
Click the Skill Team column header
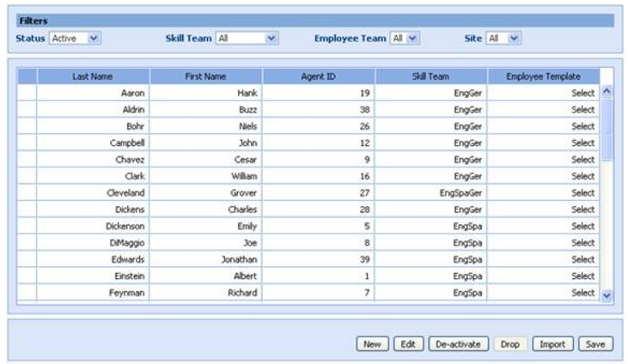pyautogui.click(x=431, y=76)
